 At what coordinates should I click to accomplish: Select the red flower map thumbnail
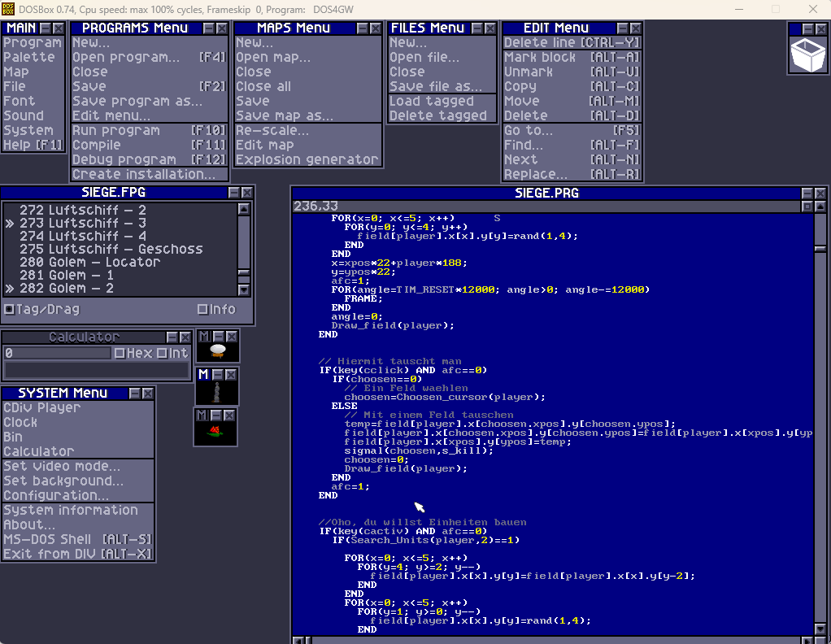(x=215, y=433)
